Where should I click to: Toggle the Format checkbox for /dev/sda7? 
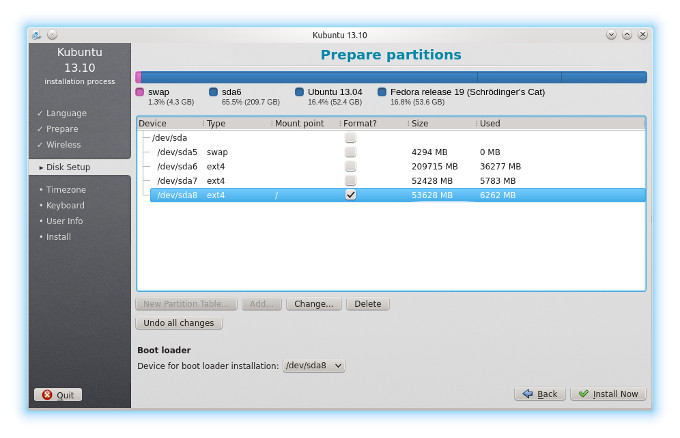tap(350, 181)
